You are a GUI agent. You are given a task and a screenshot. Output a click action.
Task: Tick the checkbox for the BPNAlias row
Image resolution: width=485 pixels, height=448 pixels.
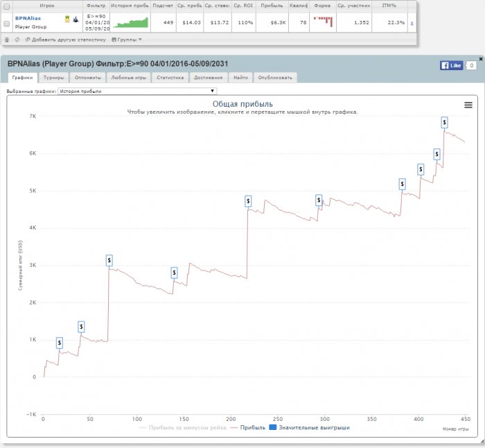point(7,23)
